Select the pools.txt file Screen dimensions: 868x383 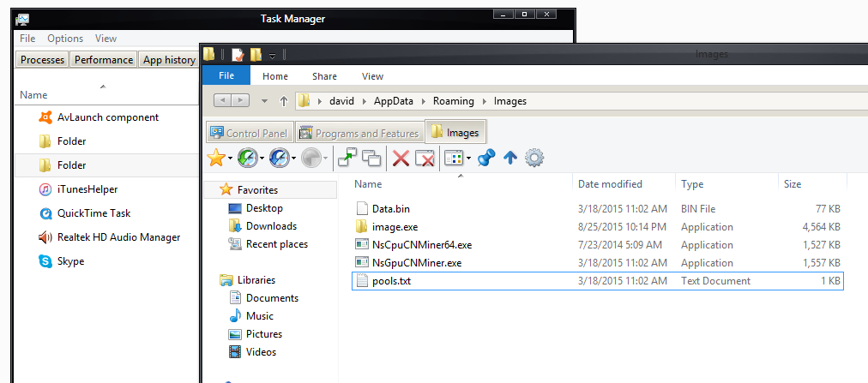click(x=598, y=281)
